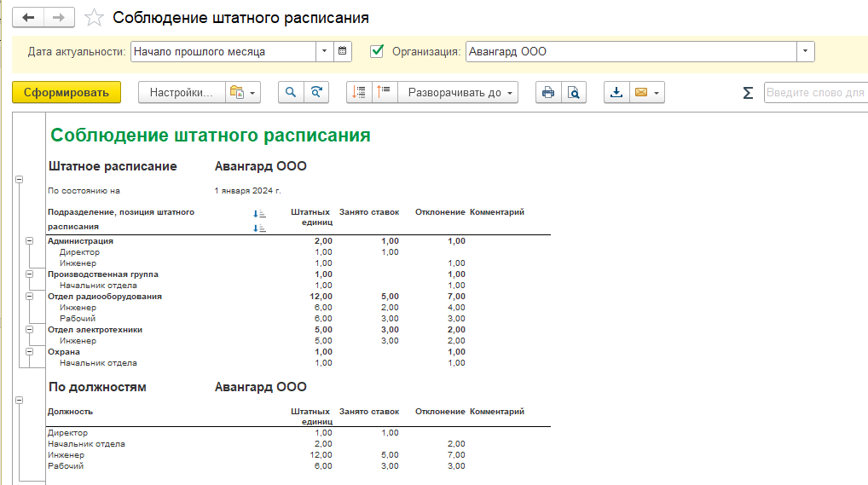Screen dimensions: 868x485
Task: Select Начальник отдела in По должностям table
Action: [x=86, y=443]
